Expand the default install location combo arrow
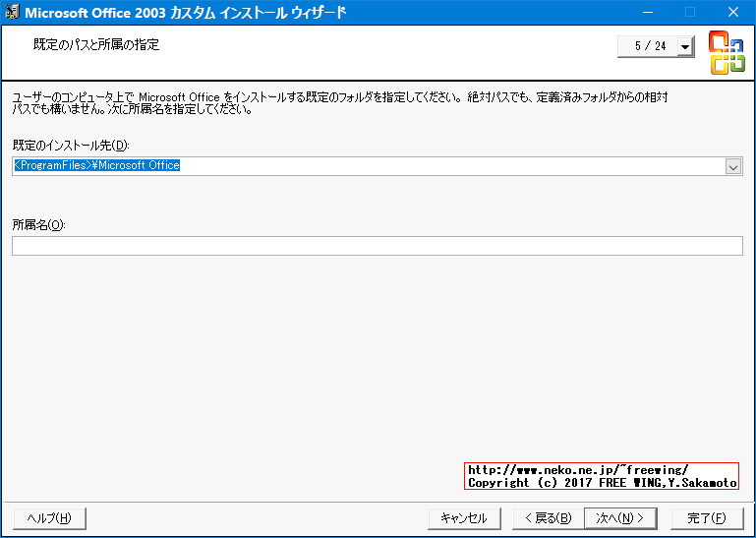 [732, 167]
